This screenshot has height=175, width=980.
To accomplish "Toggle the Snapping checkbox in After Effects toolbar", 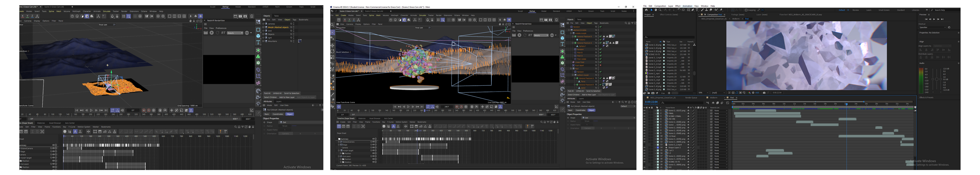I will click(746, 10).
